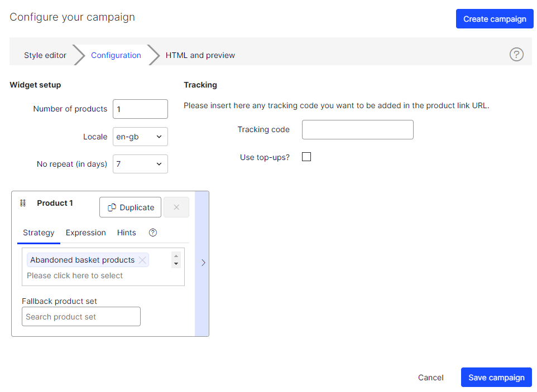
Task: Open the Locale dropdown
Action: (x=141, y=137)
